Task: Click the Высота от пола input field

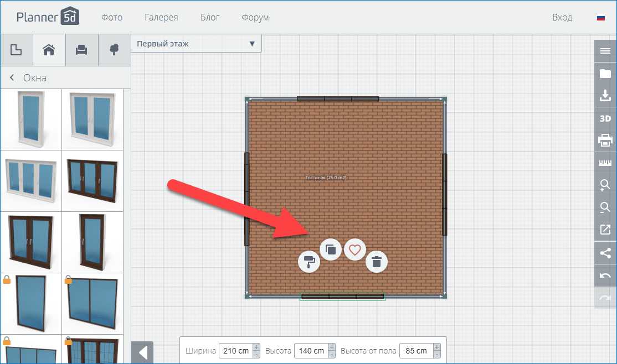Action: (x=414, y=351)
